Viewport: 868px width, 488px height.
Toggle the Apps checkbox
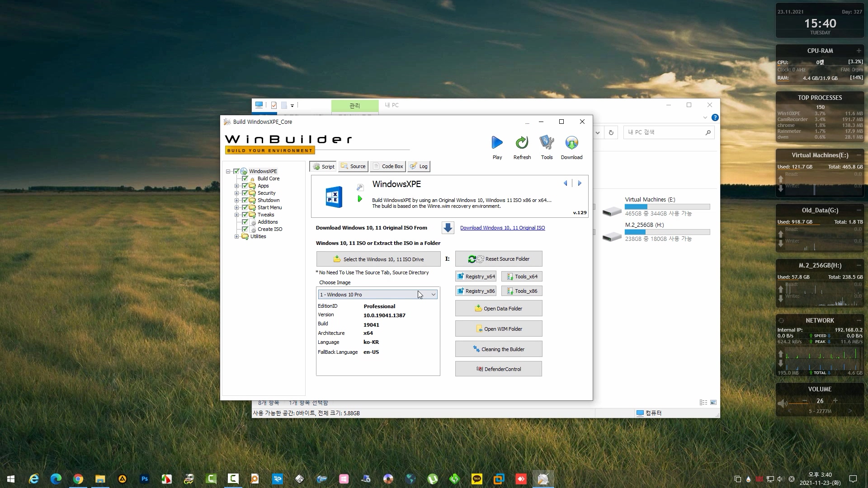[x=245, y=186]
